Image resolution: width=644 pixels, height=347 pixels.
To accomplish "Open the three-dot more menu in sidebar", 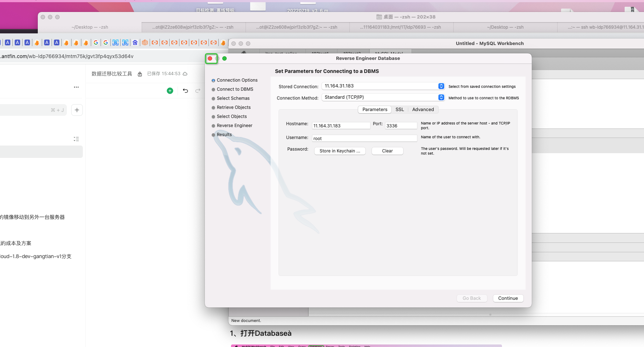I will [76, 87].
